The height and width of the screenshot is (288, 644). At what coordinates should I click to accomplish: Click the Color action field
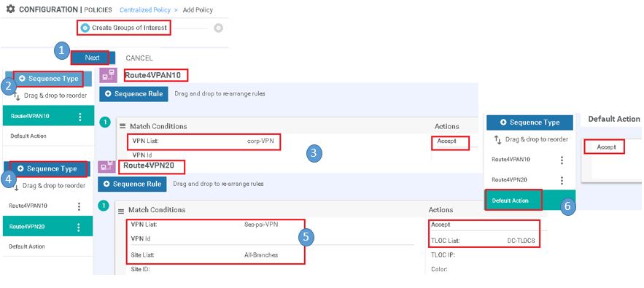point(439,270)
